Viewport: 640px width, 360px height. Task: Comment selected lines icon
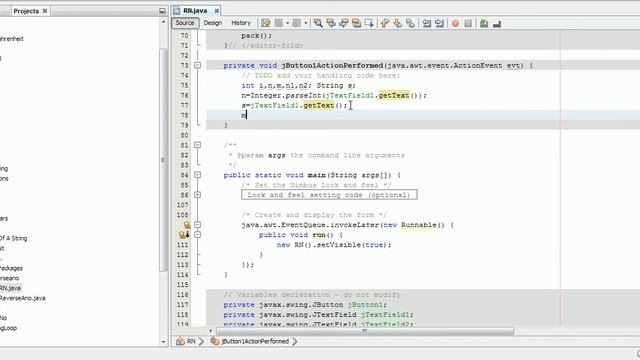pos(484,23)
